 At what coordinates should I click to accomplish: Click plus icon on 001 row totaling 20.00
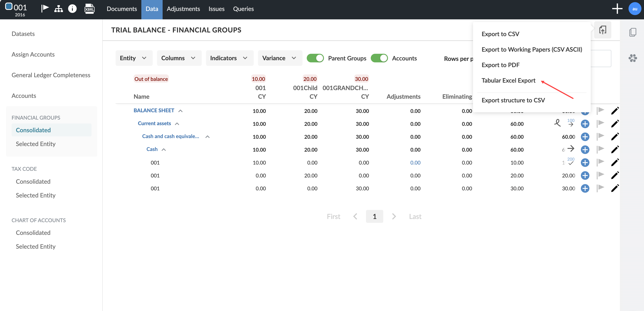(585, 176)
